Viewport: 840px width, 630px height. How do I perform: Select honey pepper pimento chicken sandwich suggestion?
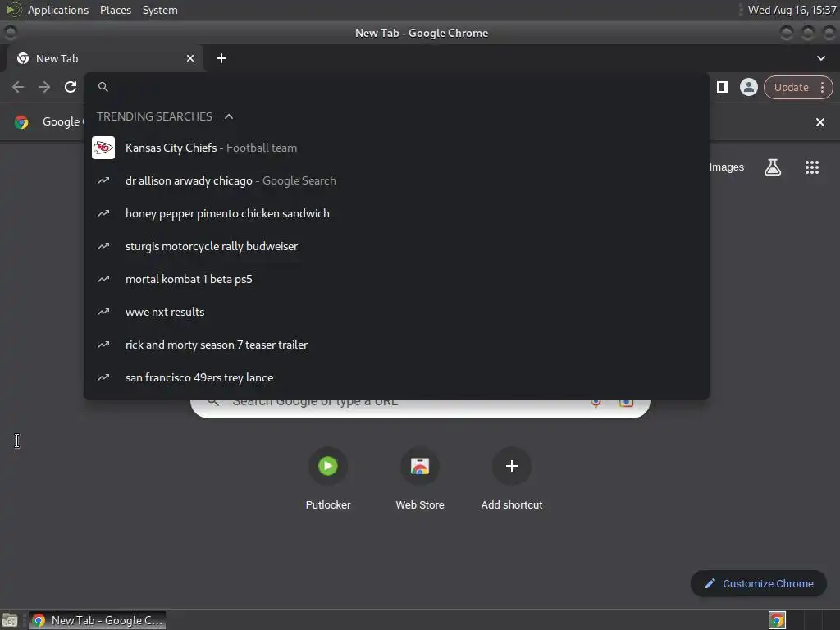tap(396, 213)
